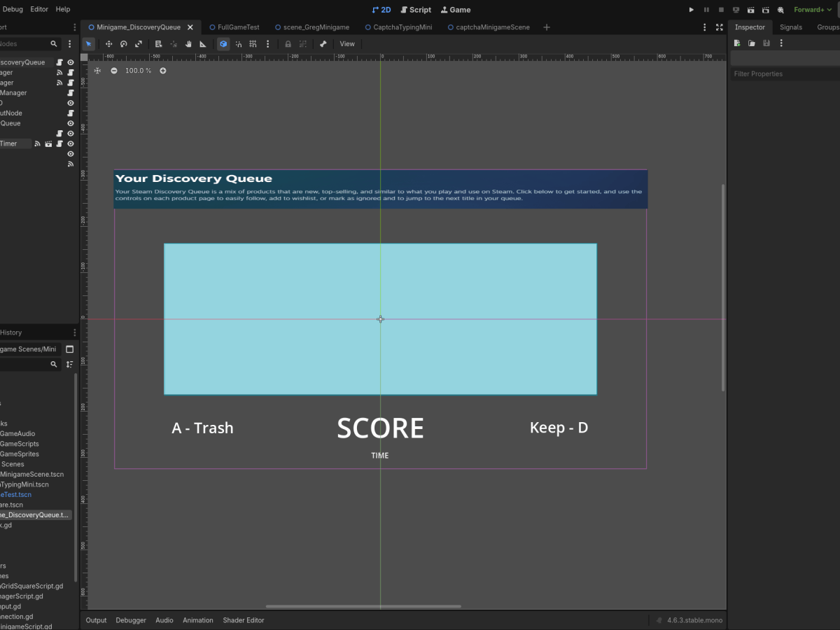Image resolution: width=840 pixels, height=630 pixels.
Task: Click the Filter Properties input field
Action: point(785,73)
